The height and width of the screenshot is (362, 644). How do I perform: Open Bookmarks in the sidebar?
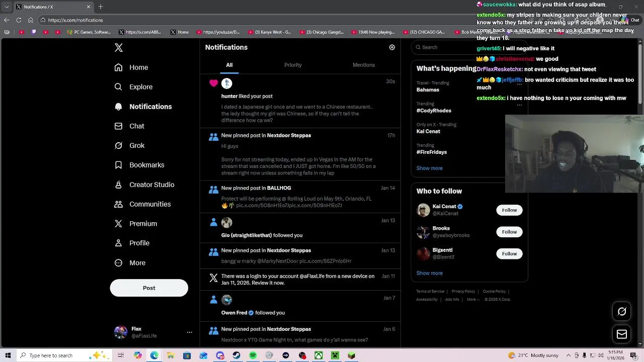pos(139,165)
